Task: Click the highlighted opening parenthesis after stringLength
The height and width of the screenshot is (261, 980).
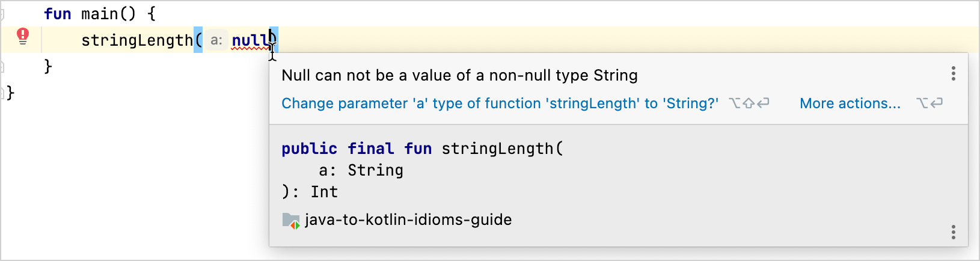Action: [x=198, y=40]
